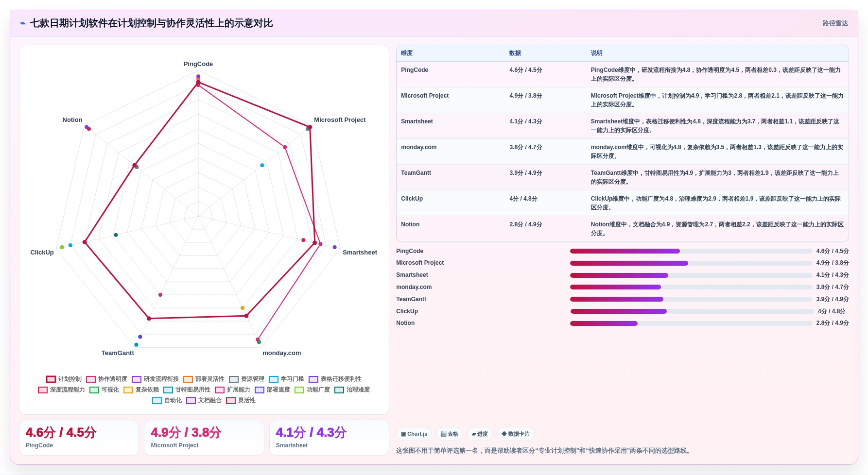Click the TeamGantt radar axis label
The height and width of the screenshot is (475, 868).
(x=118, y=353)
